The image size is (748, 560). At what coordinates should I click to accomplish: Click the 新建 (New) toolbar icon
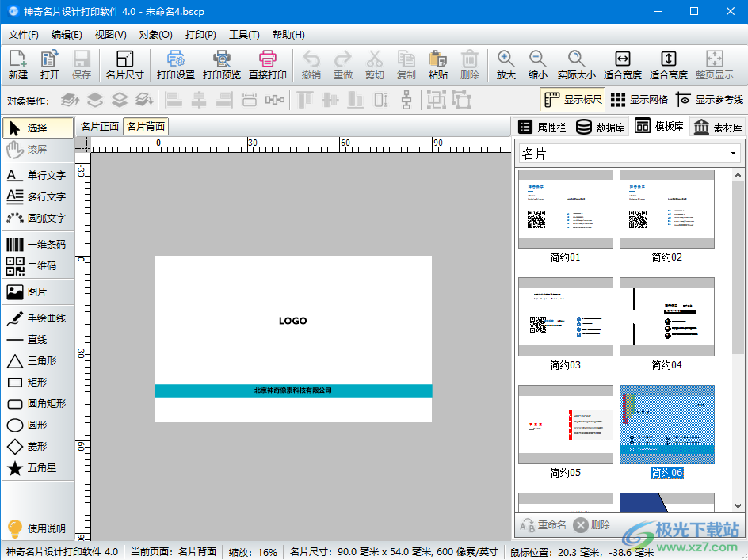17,65
